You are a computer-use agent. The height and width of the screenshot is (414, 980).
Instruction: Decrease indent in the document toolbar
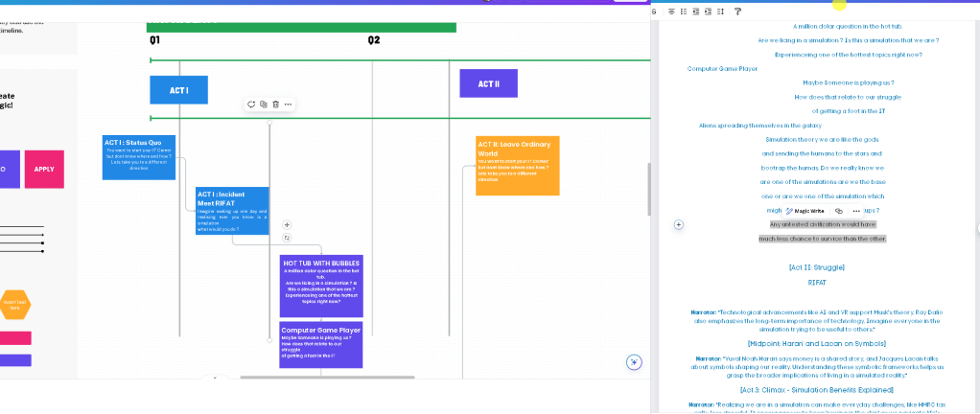(x=695, y=11)
